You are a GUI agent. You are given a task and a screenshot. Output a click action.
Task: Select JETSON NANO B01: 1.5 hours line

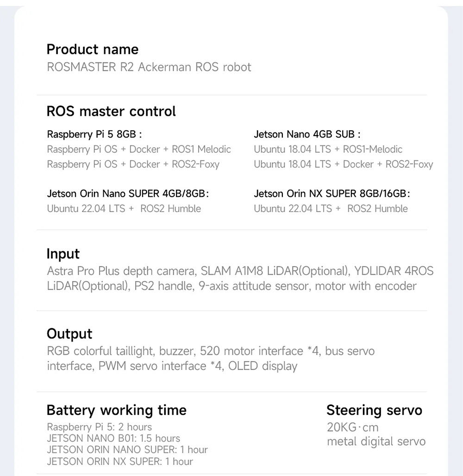pyautogui.click(x=113, y=438)
